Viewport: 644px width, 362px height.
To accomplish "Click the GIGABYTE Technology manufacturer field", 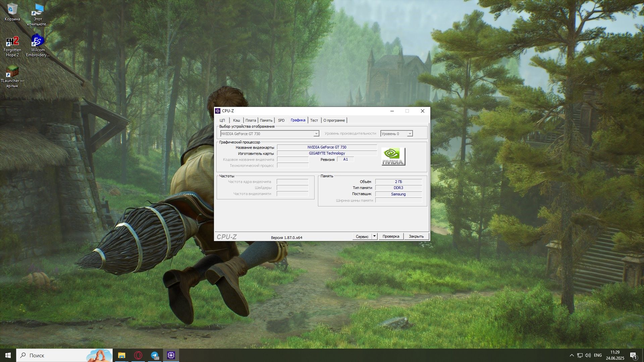I will point(327,153).
